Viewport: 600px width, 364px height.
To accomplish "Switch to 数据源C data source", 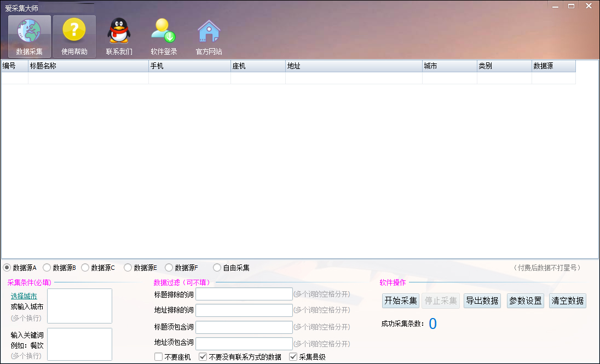I will pos(85,267).
